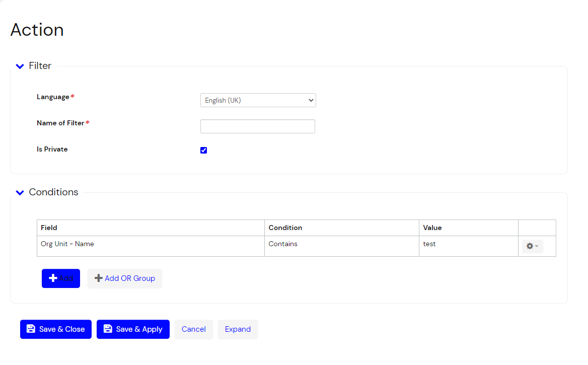Open the gear menu for the condition row
Image resolution: width=588 pixels, height=365 pixels.
click(532, 246)
